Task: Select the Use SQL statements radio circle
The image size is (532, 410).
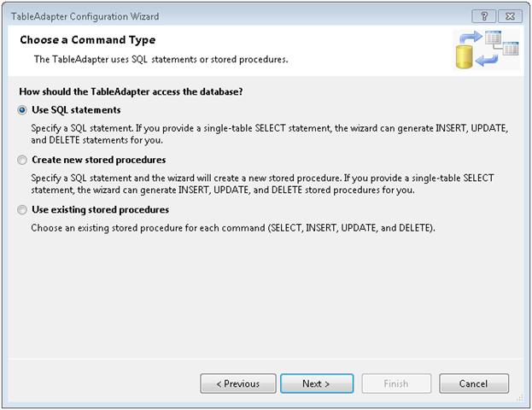Action: tap(22, 110)
